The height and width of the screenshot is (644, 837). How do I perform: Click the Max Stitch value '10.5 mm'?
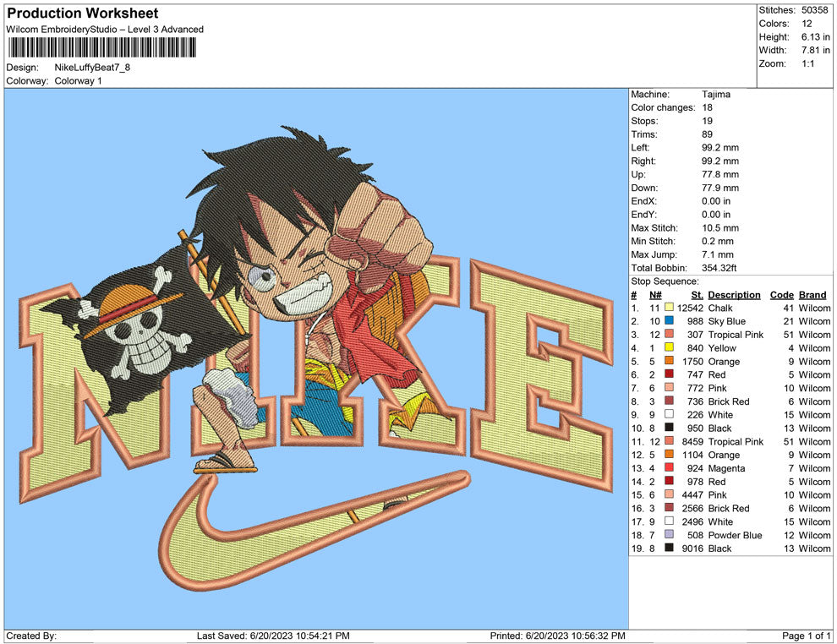click(720, 228)
